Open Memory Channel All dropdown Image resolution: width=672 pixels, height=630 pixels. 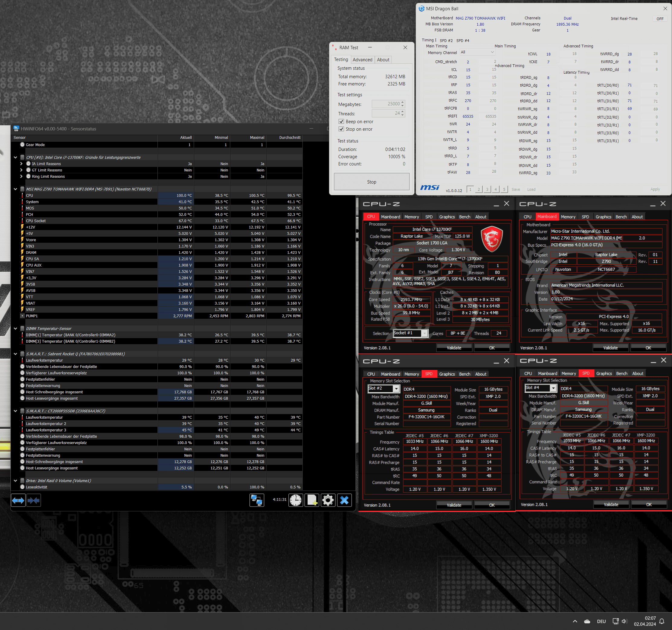pos(477,52)
